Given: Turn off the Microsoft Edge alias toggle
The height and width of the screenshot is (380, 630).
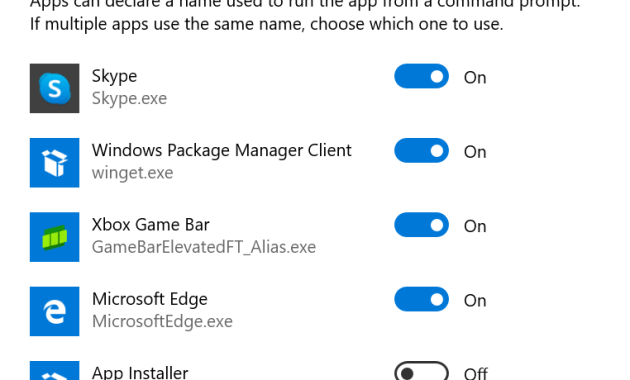Looking at the screenshot, I should click(421, 299).
